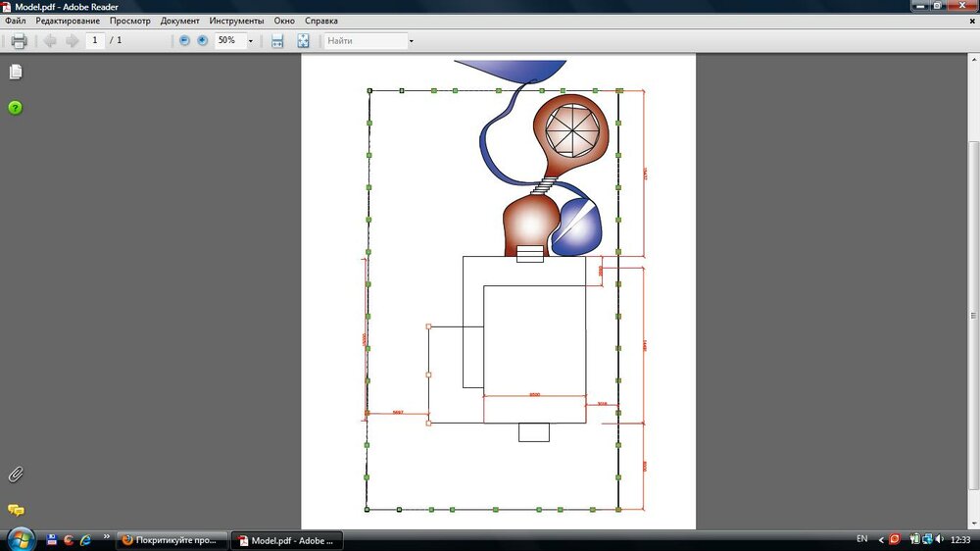Expand the 50% zoom level dropdown
Screen dimensions: 980x551
(x=251, y=41)
